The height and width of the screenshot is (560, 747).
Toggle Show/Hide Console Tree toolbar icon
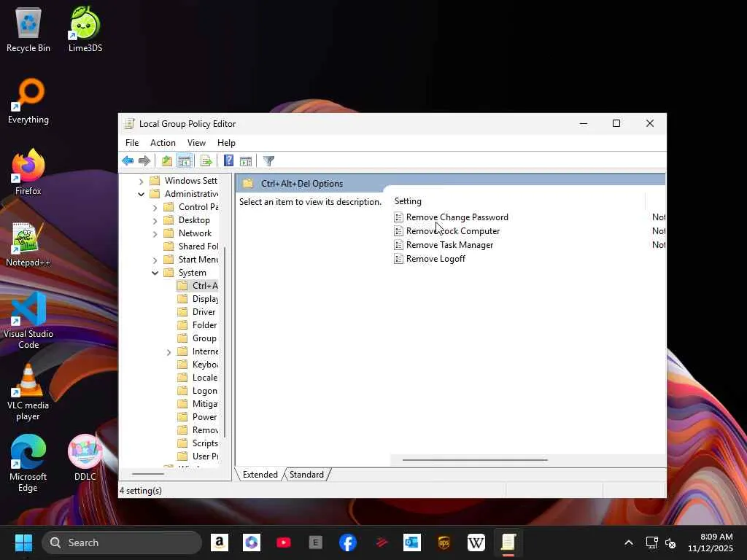click(x=185, y=161)
